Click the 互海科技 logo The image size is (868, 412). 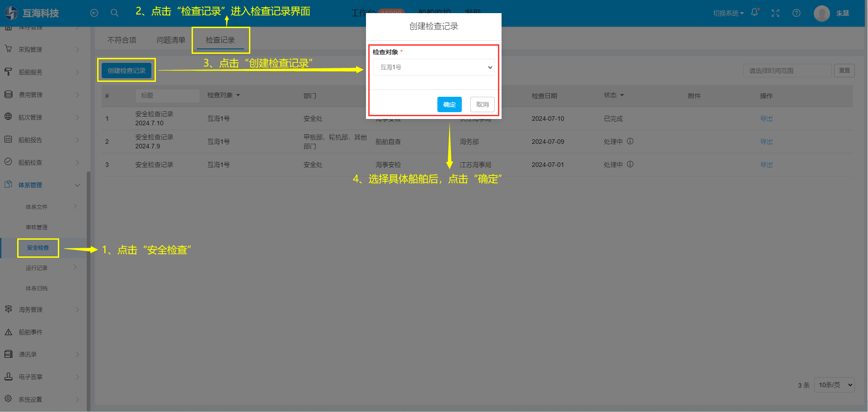(32, 13)
